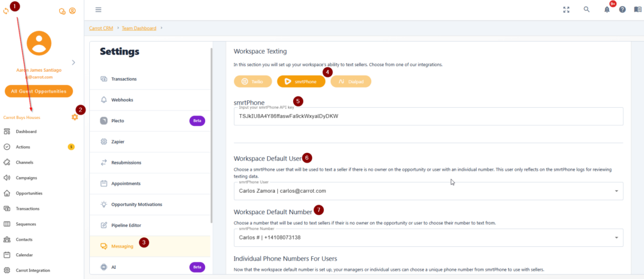Viewport: 644px width, 279px height.
Task: Open Pipeline Editor settings
Action: click(150, 225)
